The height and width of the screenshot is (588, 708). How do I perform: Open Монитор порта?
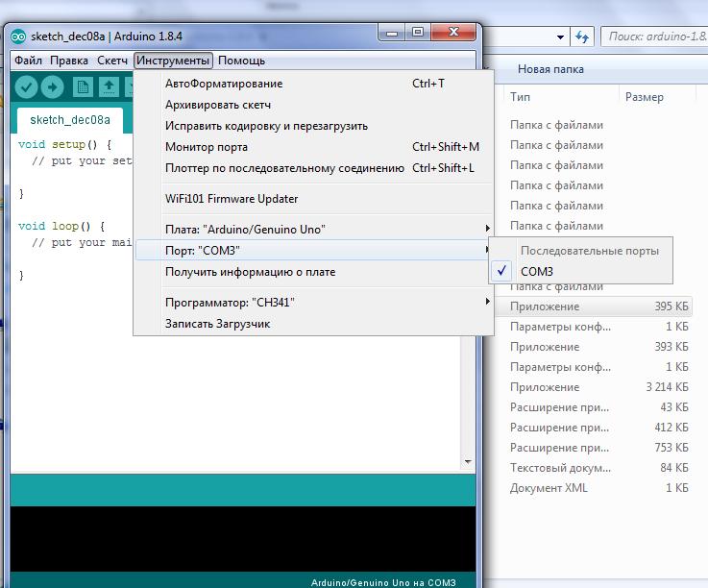[314, 147]
